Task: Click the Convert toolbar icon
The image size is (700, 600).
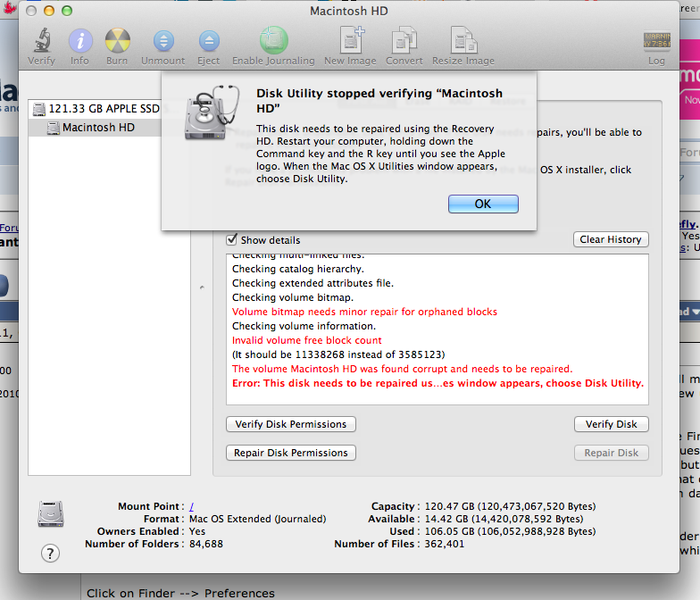Action: point(404,40)
